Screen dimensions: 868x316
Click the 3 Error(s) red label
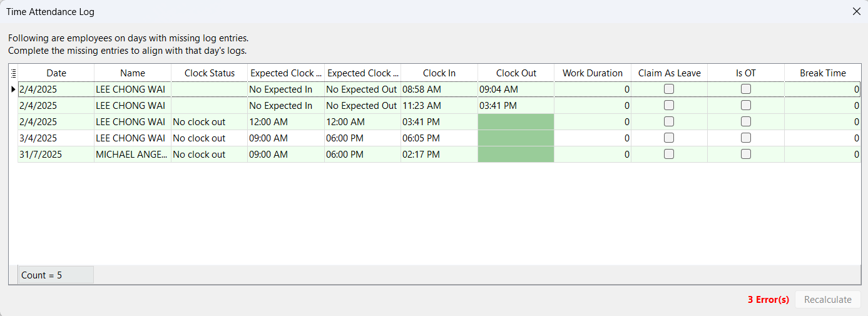tap(768, 300)
